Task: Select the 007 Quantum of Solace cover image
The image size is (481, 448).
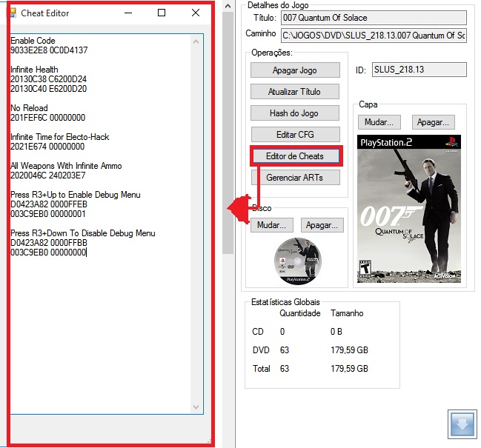Action: (408, 209)
